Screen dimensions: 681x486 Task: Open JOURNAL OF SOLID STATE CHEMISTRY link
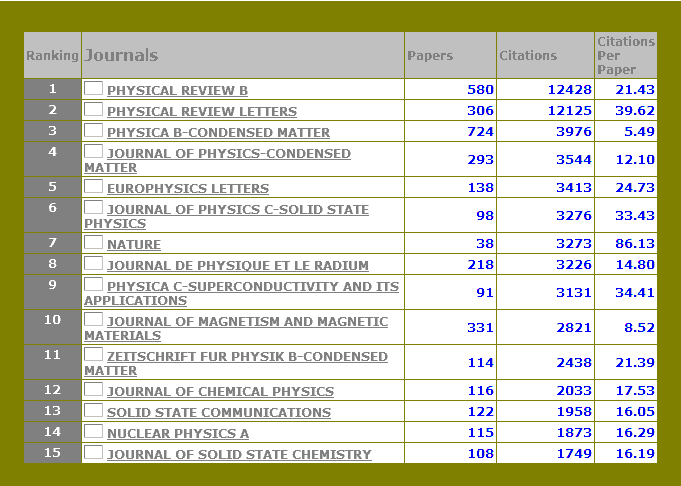pyautogui.click(x=239, y=454)
